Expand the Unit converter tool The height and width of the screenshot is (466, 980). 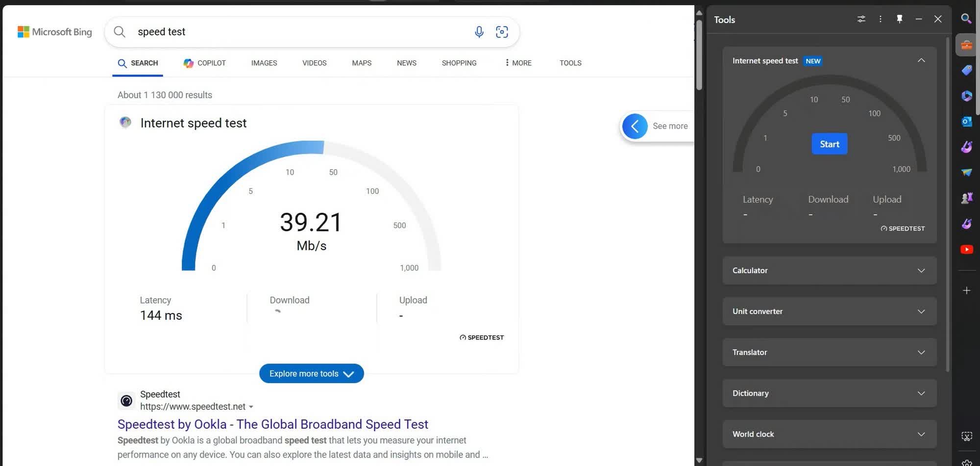829,311
